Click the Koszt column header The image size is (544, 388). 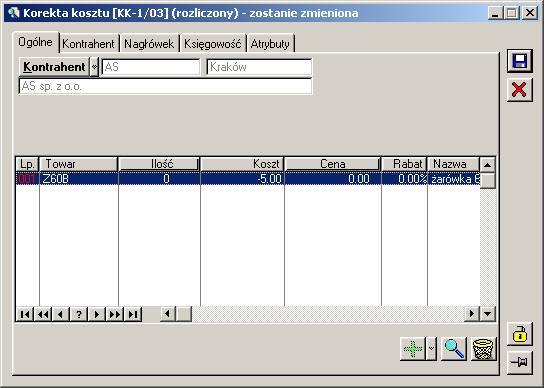pos(242,164)
